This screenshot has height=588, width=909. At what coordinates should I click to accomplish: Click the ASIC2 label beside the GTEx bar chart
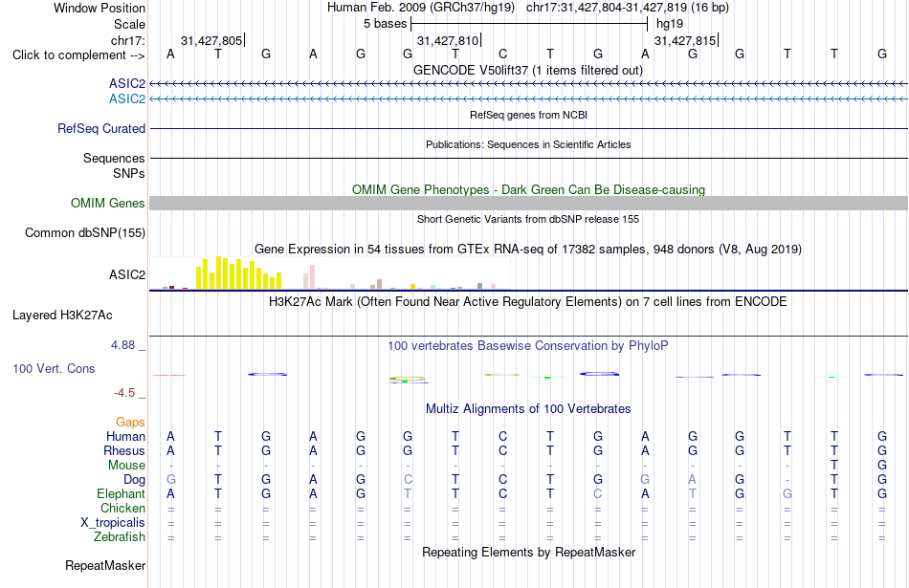tap(127, 274)
